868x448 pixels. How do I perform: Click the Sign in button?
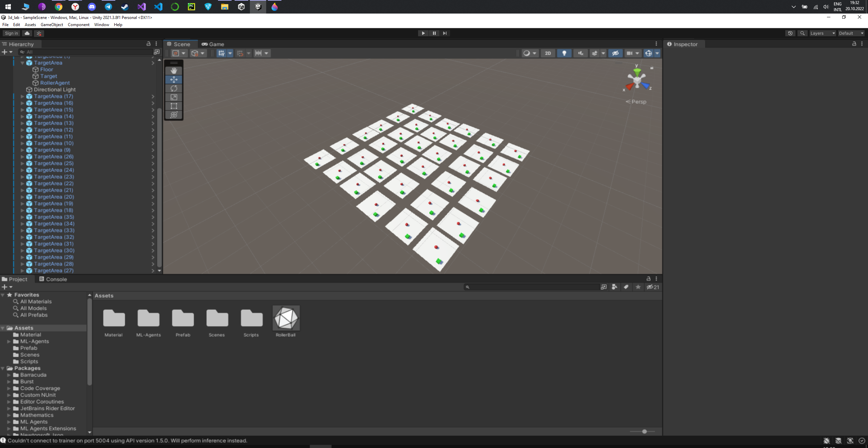[x=11, y=33]
